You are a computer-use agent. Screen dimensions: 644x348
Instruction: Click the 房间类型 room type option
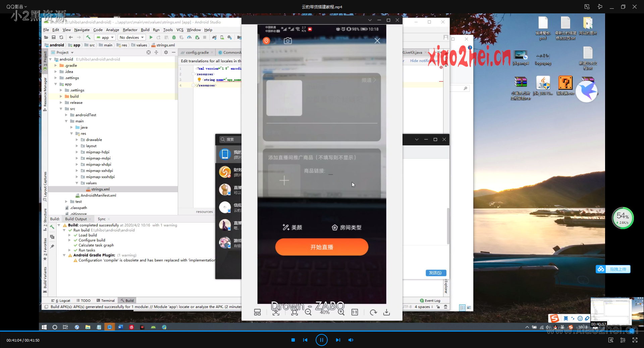[x=346, y=227]
